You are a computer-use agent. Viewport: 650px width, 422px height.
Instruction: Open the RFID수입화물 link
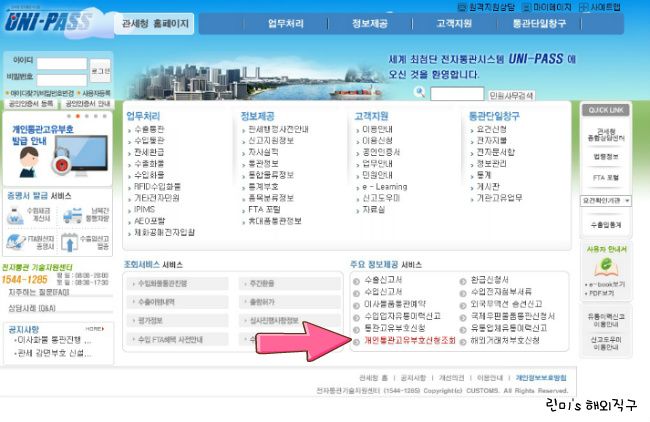(x=157, y=187)
